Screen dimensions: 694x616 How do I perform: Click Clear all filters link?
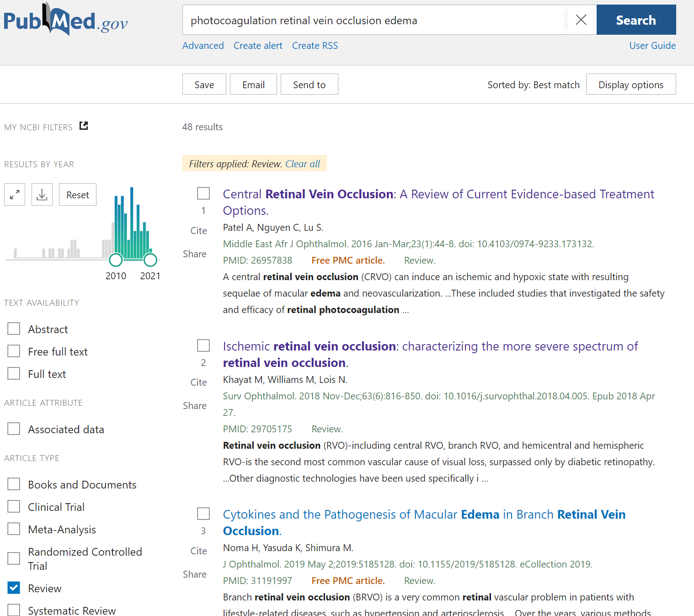303,164
